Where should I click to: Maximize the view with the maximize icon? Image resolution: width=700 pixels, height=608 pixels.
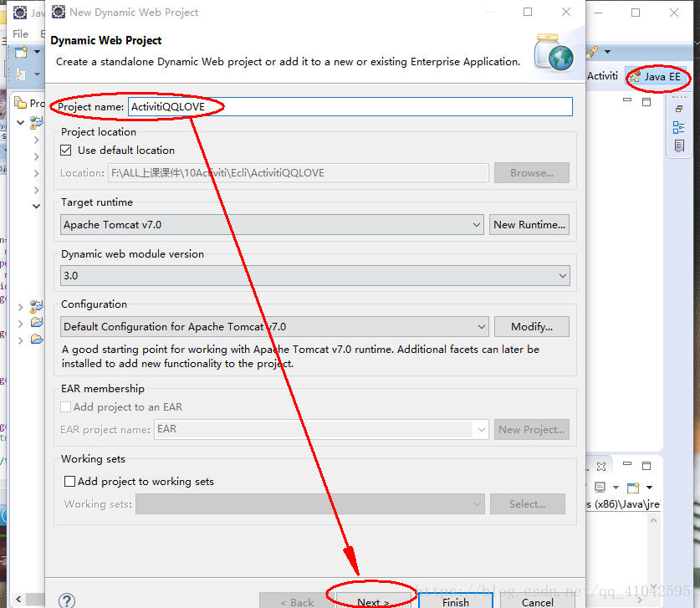646,100
